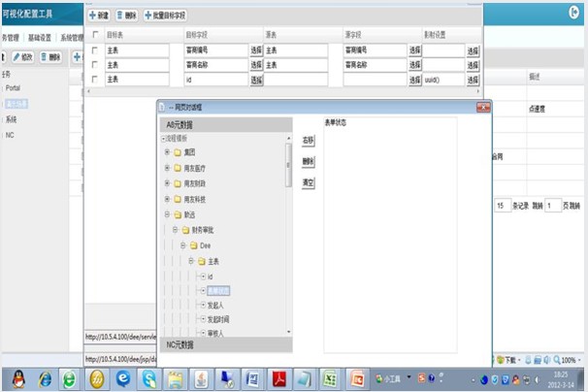Click the 下载 download icon in status bar
Viewport: 588px width, 392px height.
tap(501, 360)
